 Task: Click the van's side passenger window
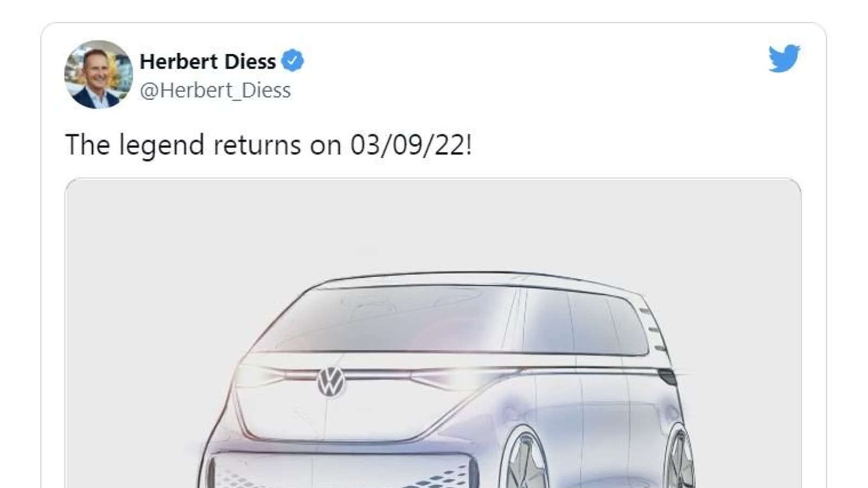[x=585, y=322]
